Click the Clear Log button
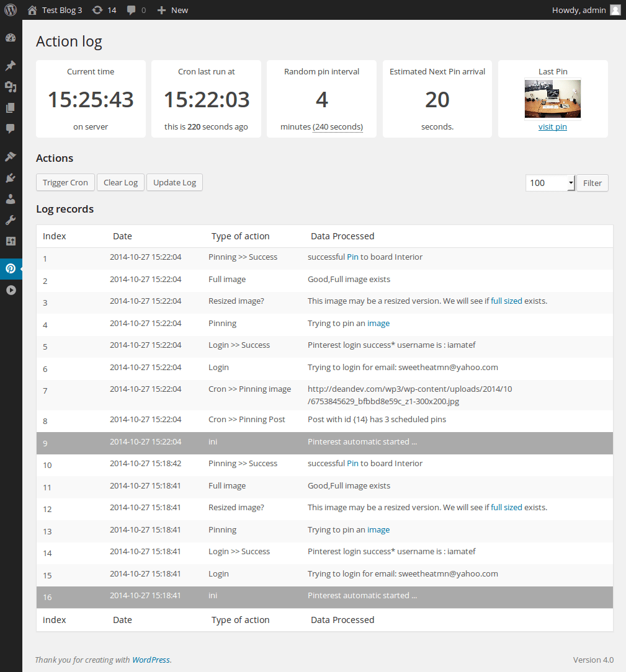The height and width of the screenshot is (672, 626). click(120, 182)
